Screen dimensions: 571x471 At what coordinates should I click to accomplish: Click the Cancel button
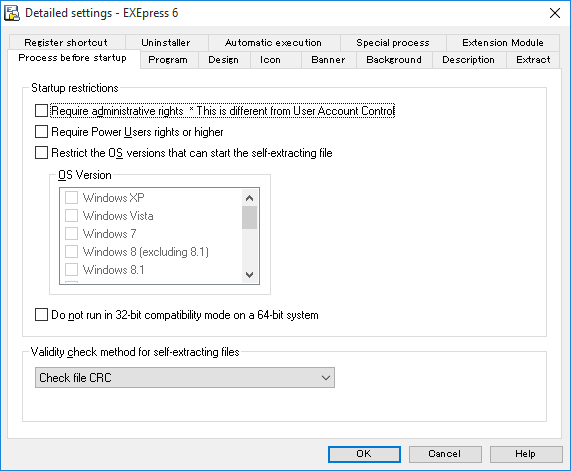click(445, 454)
